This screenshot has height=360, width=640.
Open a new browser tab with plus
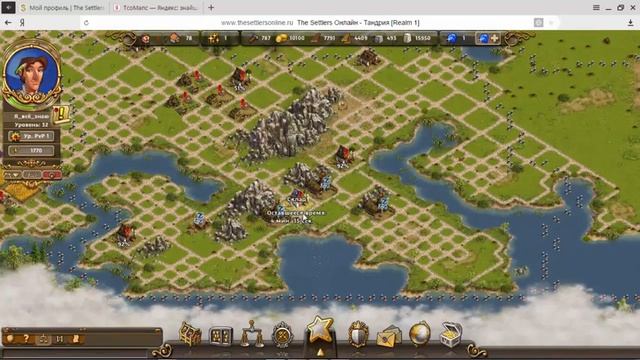(211, 7)
